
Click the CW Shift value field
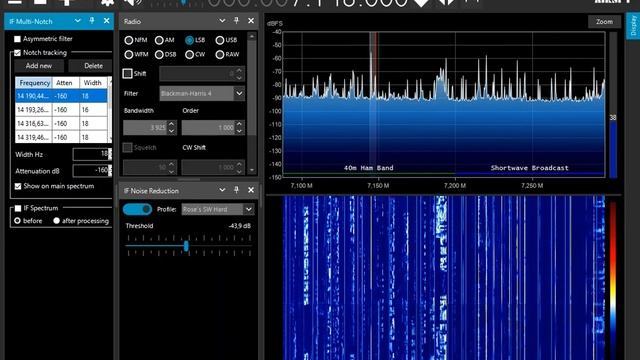tap(208, 167)
